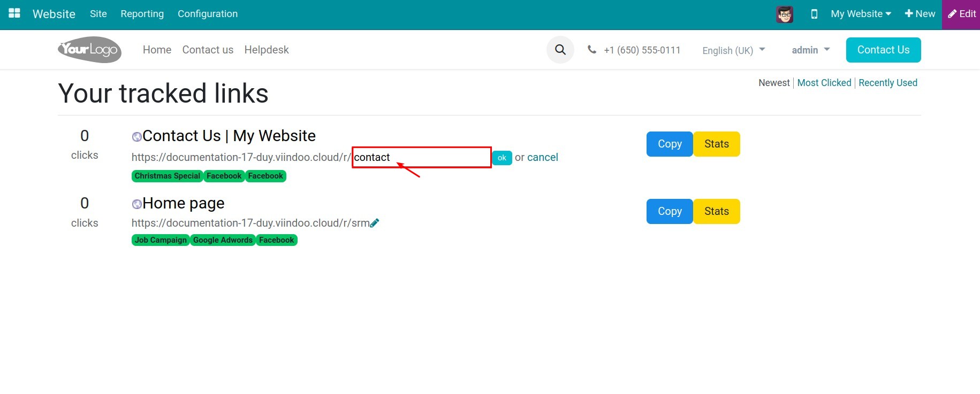The height and width of the screenshot is (394, 980).
Task: Click the globe icon beside Home page title
Action: click(136, 204)
